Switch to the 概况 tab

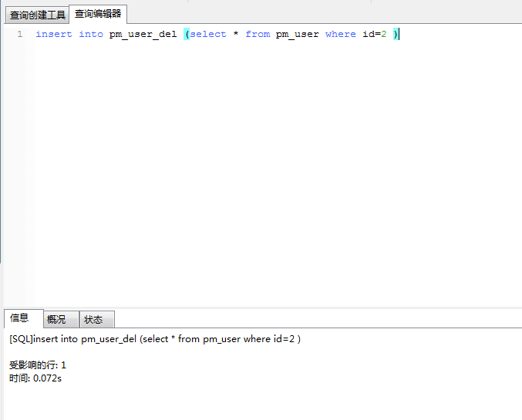point(57,319)
